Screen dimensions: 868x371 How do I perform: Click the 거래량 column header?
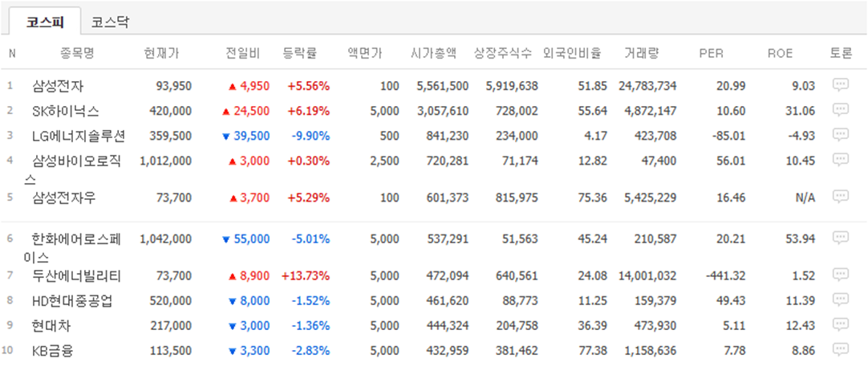pyautogui.click(x=642, y=53)
